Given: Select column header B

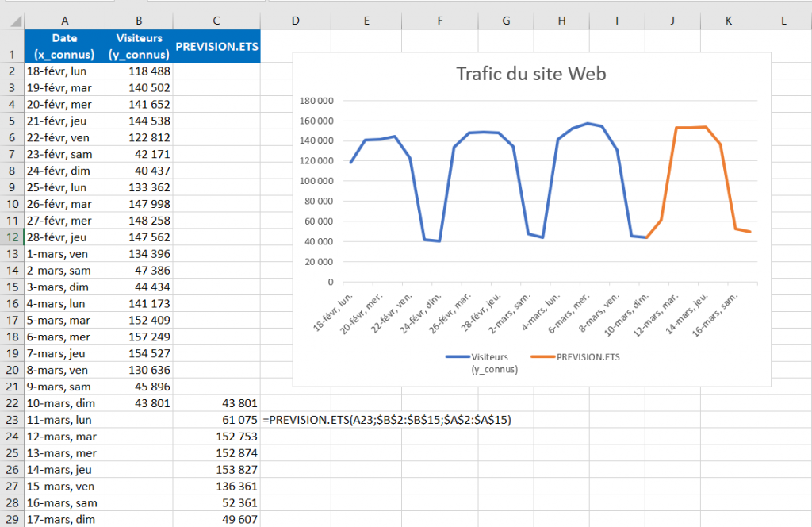Looking at the screenshot, I should 139,20.
